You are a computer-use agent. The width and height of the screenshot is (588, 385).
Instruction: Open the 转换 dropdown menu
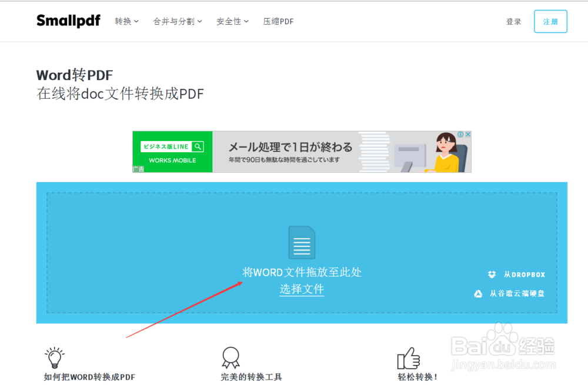point(126,21)
